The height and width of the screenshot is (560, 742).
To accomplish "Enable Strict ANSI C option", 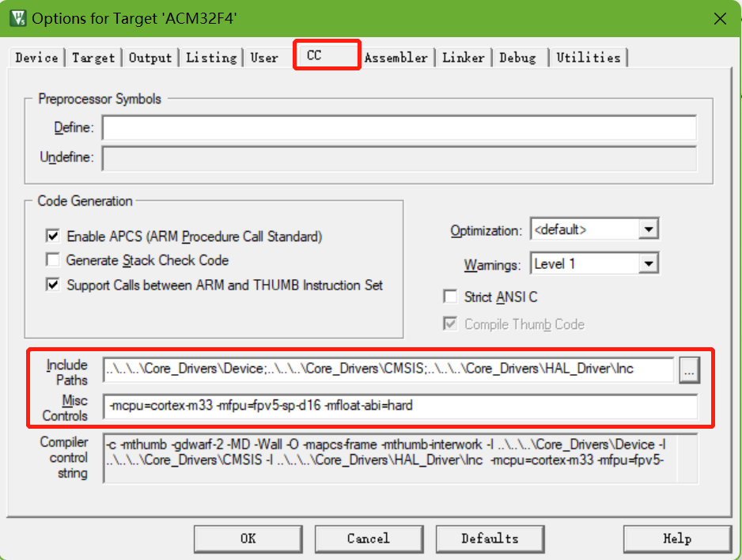I will click(450, 297).
